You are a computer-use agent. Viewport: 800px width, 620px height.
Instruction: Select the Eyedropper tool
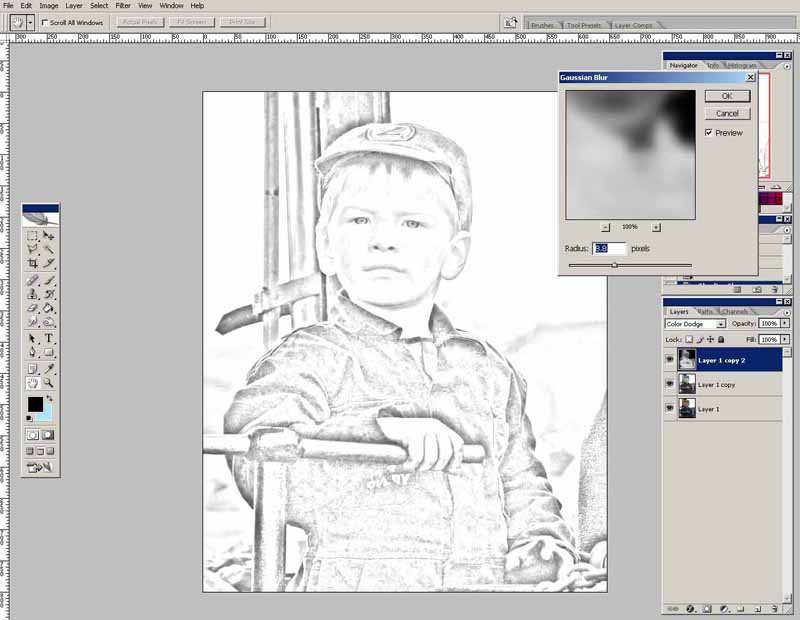(x=48, y=369)
